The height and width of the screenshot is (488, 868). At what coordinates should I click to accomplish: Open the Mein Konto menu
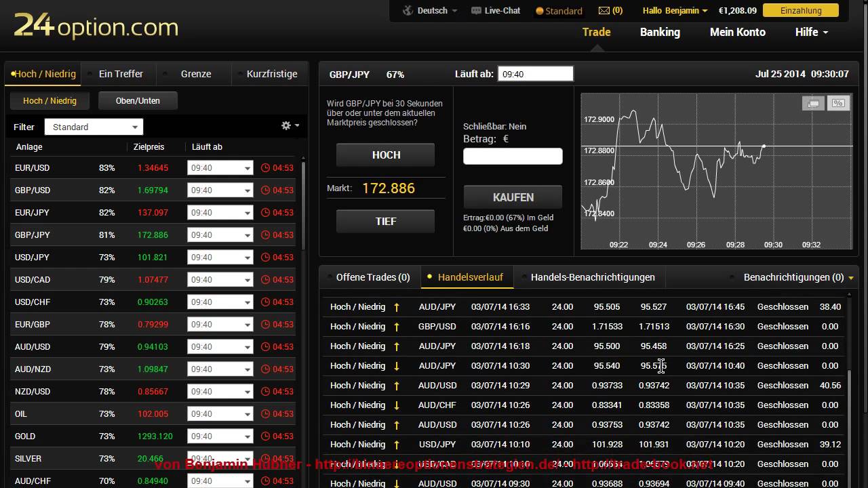point(738,32)
